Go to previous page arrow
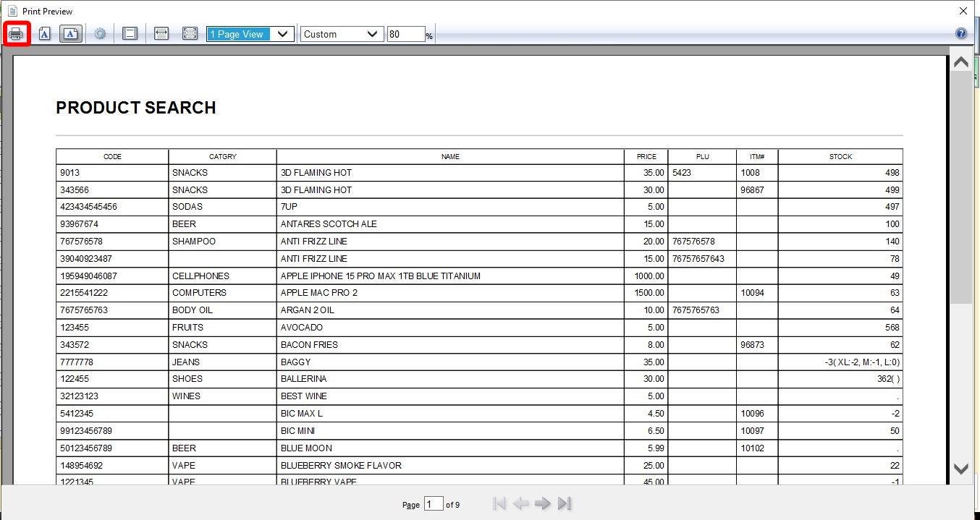This screenshot has width=980, height=520. pos(520,503)
